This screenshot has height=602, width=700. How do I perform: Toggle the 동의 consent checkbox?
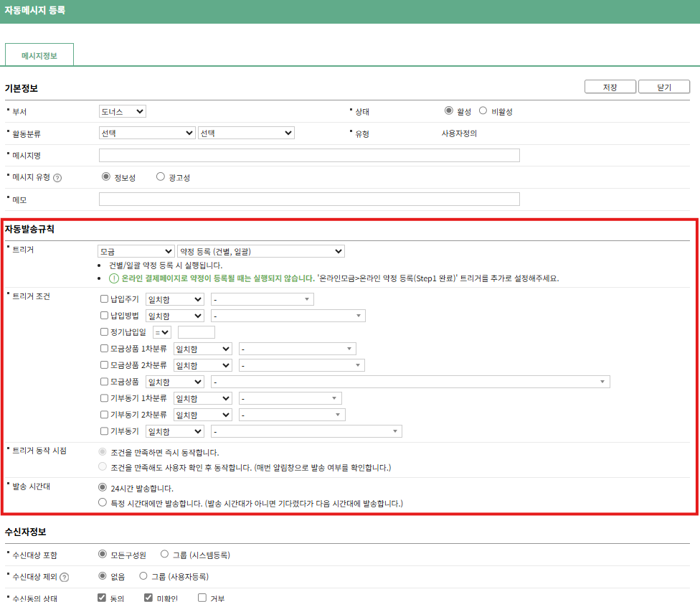point(102,598)
